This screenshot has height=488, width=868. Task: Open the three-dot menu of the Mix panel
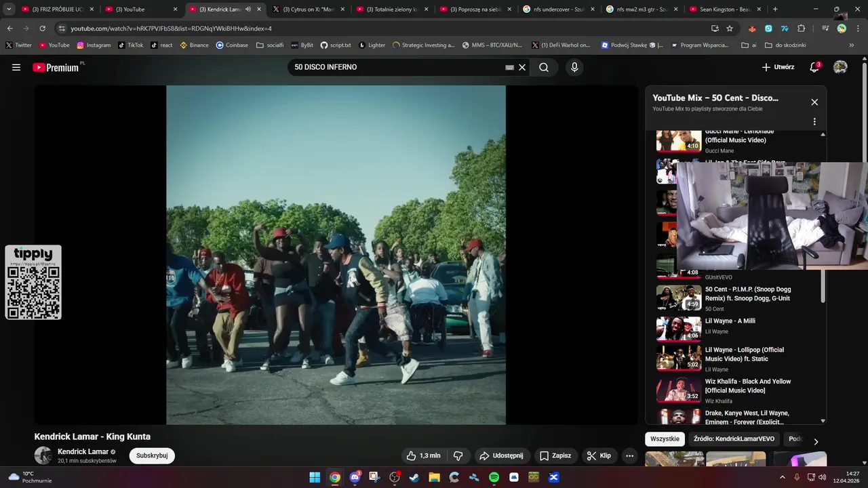click(814, 122)
